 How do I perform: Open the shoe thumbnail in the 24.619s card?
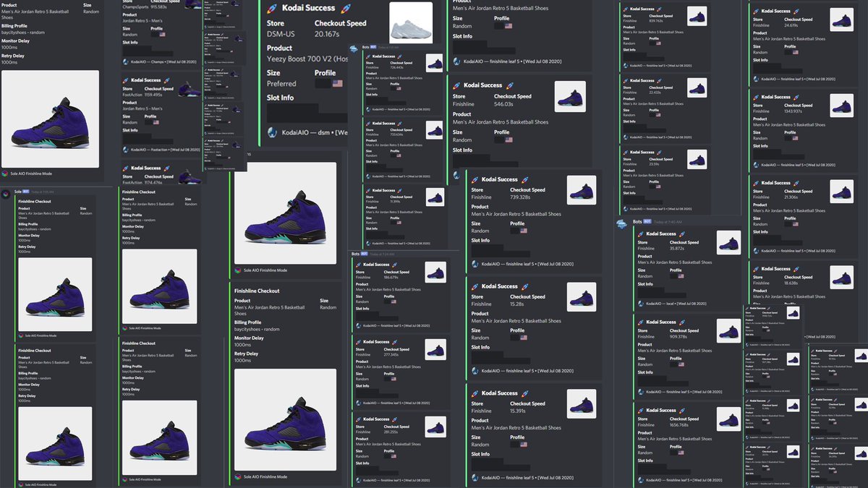[x=842, y=19]
